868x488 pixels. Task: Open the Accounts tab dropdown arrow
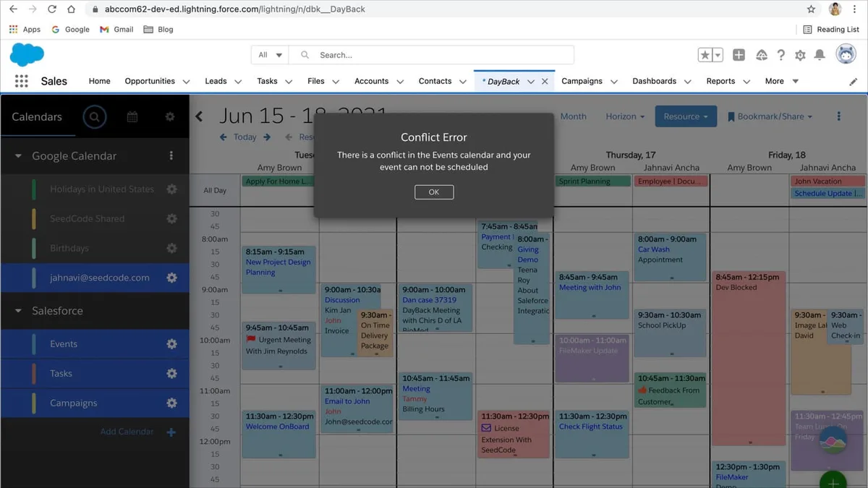[x=400, y=82]
